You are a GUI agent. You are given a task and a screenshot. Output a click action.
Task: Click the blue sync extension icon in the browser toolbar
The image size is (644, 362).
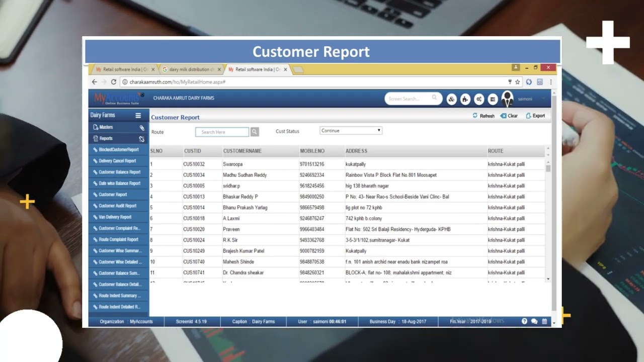click(x=529, y=81)
